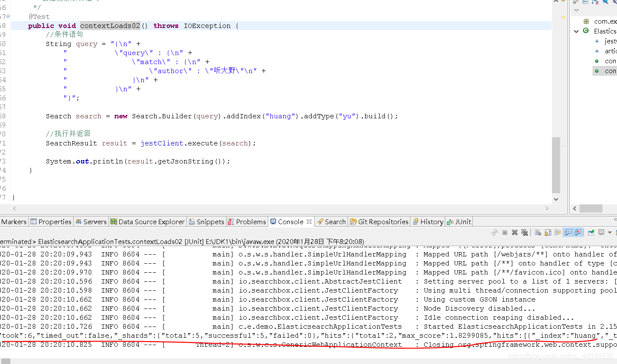
Task: Click the Outline scroll-left arrow
Action: coord(575,208)
